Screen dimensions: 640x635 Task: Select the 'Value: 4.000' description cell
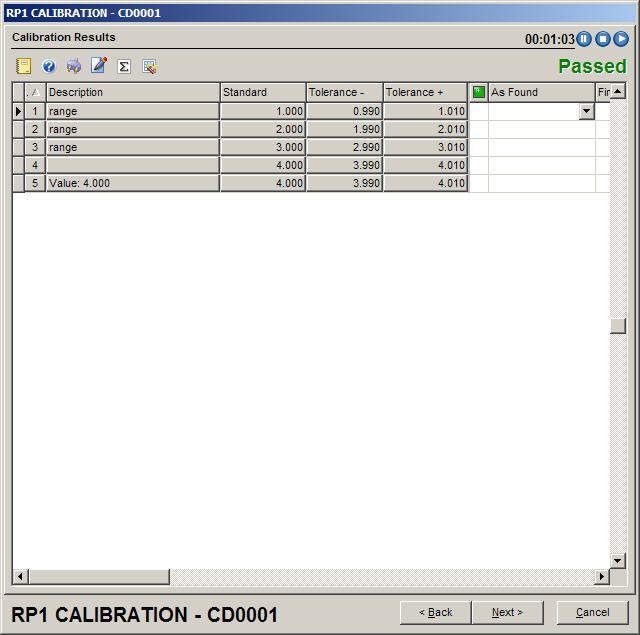133,183
